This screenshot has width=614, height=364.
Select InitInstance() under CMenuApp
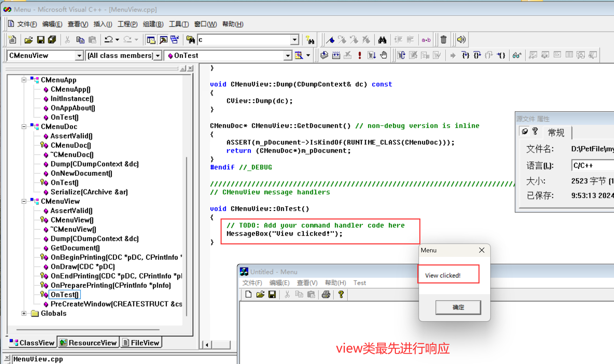click(x=72, y=99)
